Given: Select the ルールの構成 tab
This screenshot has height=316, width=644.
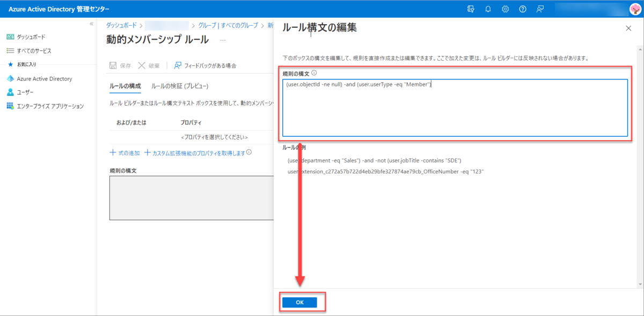Looking at the screenshot, I should [x=125, y=86].
